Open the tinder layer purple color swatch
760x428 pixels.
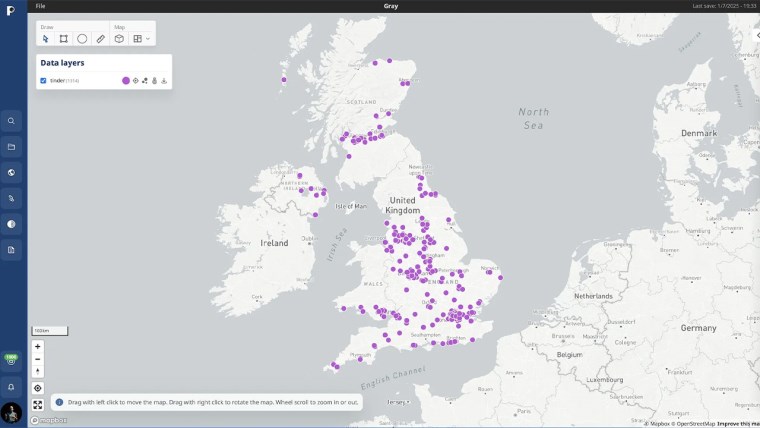click(126, 80)
